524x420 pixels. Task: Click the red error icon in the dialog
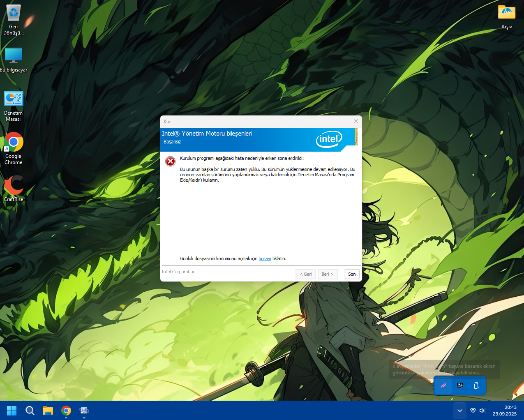click(170, 161)
